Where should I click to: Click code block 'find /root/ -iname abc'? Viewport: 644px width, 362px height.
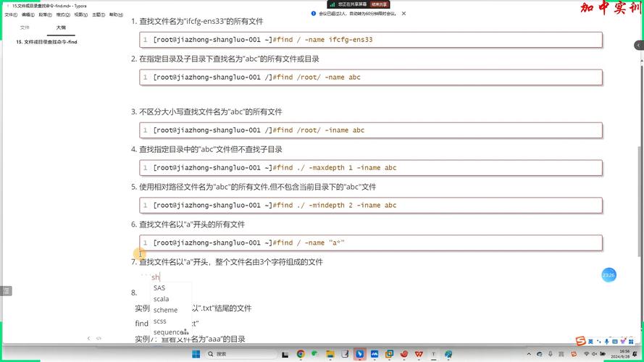click(371, 130)
